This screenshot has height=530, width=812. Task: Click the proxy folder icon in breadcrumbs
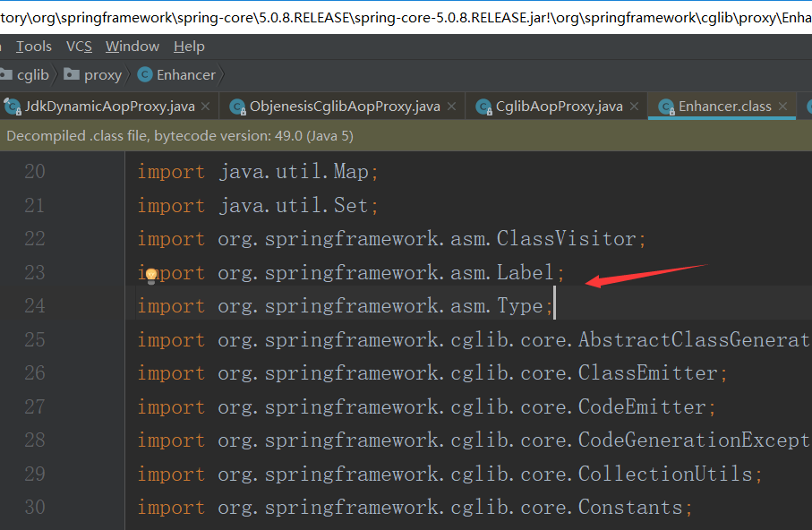click(72, 74)
